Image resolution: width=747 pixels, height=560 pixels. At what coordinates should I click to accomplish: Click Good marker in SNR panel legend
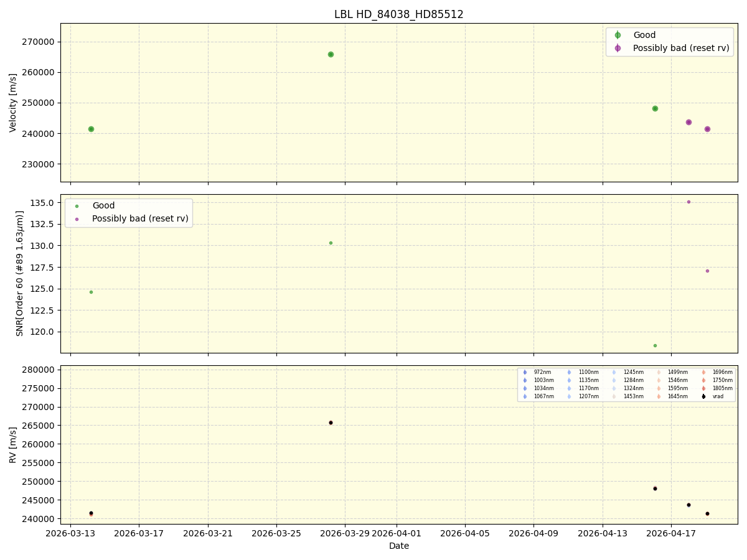tap(77, 206)
